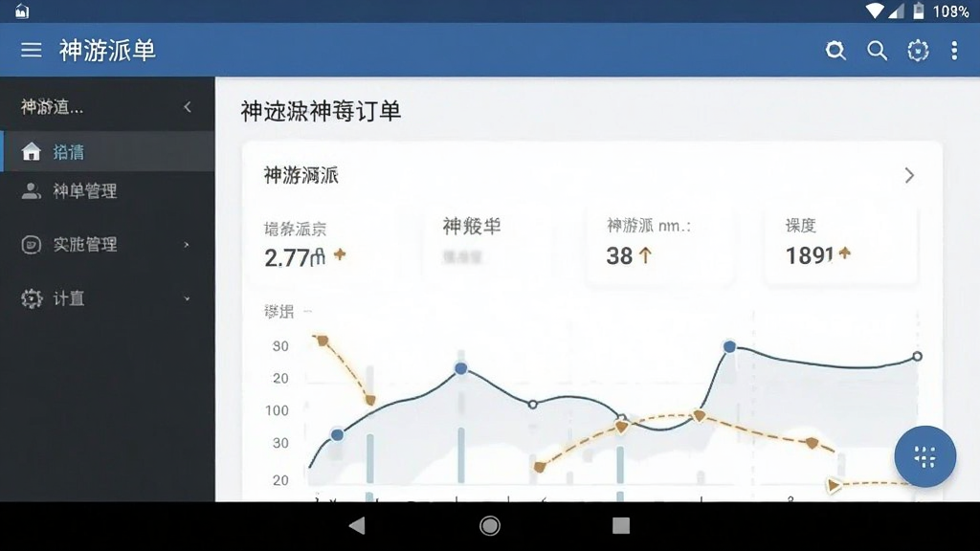Click the 2.77 statistic value

[295, 257]
